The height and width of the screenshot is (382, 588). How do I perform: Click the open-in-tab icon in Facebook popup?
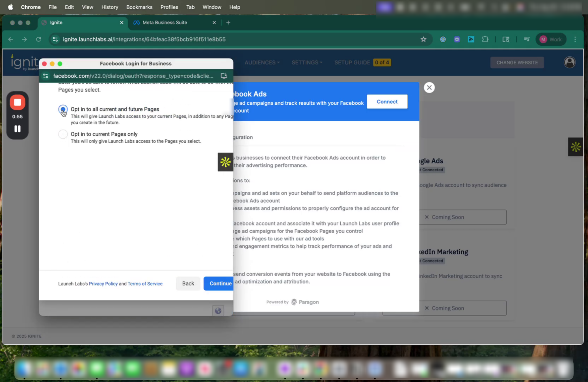pyautogui.click(x=224, y=76)
